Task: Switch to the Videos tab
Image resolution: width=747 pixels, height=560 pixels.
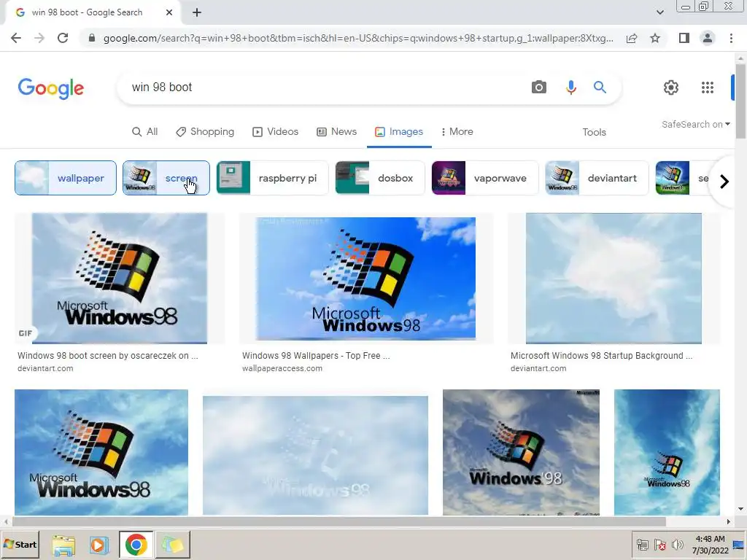Action: coord(275,132)
